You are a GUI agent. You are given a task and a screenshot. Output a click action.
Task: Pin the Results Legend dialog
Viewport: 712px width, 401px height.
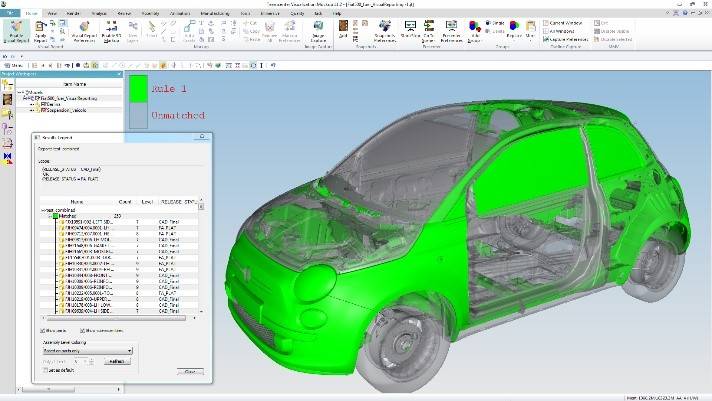pyautogui.click(x=202, y=136)
